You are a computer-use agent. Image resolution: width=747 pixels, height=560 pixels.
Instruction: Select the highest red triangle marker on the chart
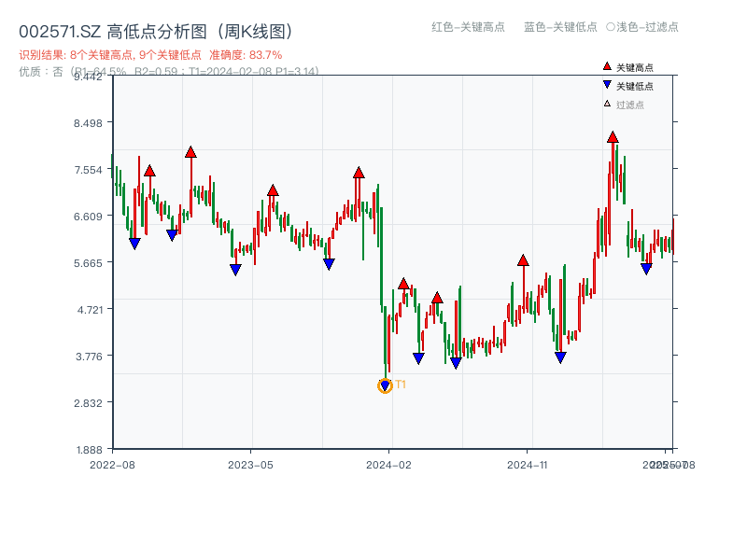coord(613,137)
